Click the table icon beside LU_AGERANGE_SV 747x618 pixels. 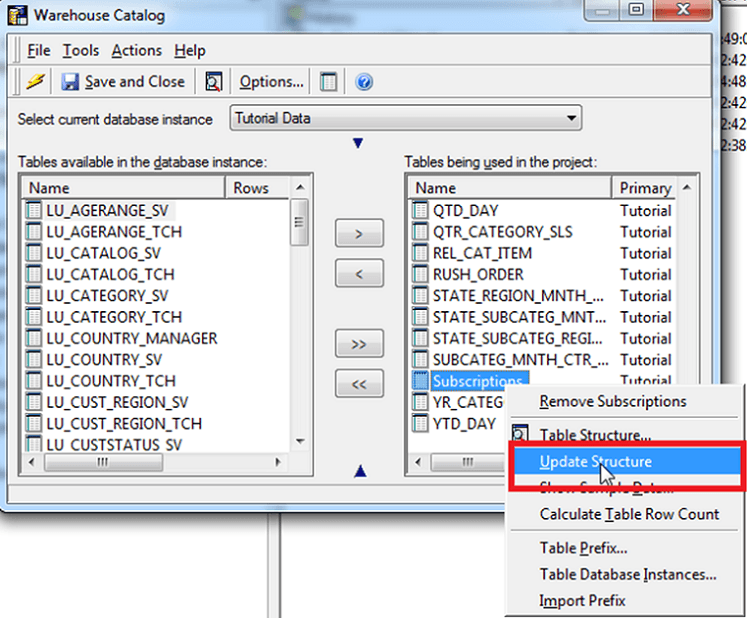(x=34, y=211)
